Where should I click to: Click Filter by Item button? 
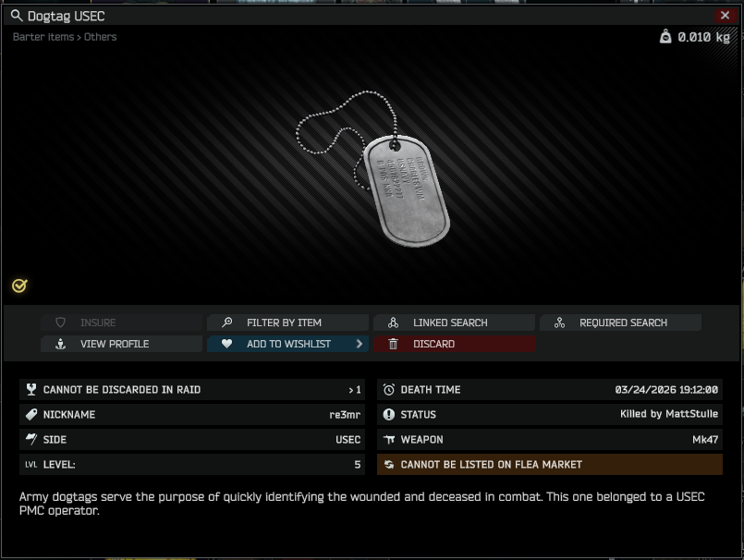(287, 323)
